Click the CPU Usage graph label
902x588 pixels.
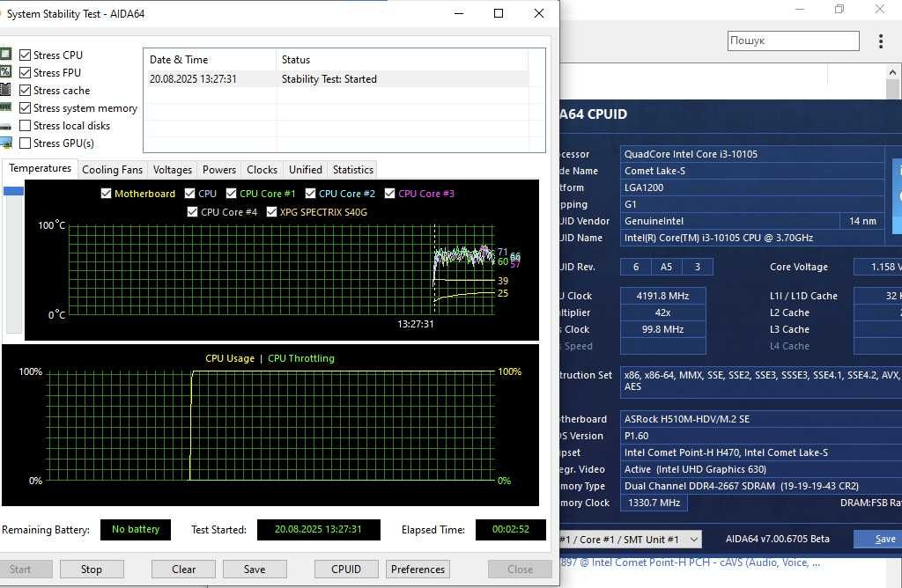click(230, 358)
